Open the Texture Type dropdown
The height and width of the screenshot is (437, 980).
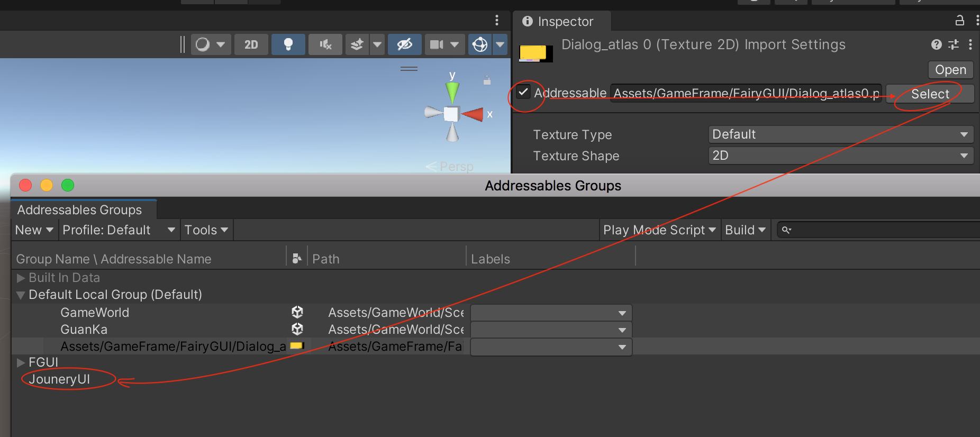(x=840, y=134)
